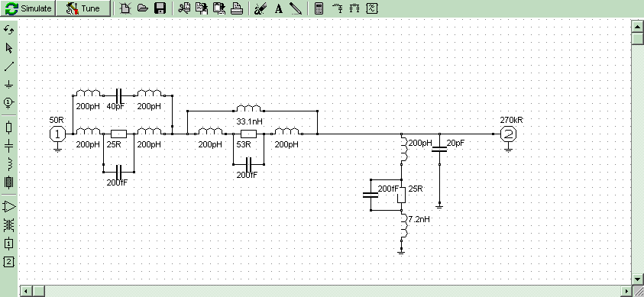Cut selection with scissors icon

coord(184,8)
